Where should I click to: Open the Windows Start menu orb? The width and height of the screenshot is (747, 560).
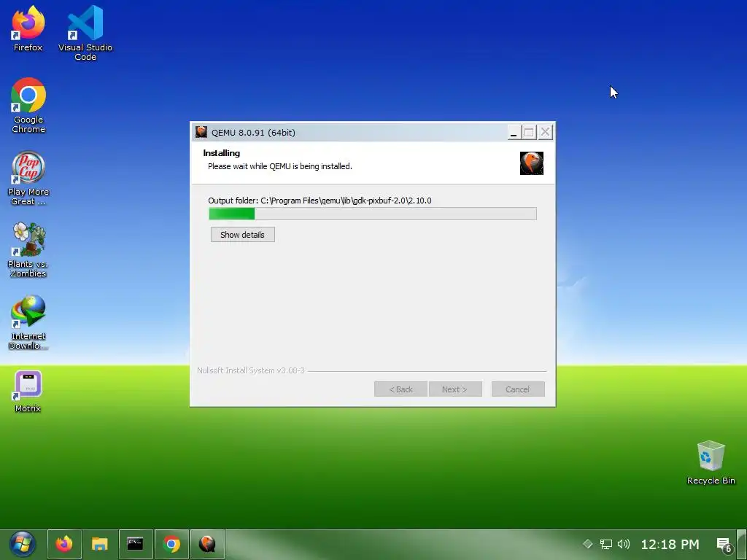click(22, 544)
